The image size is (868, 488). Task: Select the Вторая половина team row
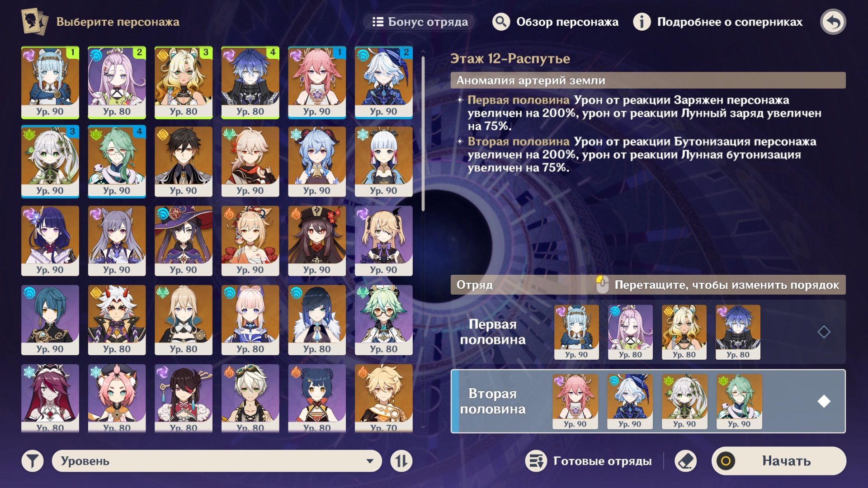pyautogui.click(x=648, y=401)
